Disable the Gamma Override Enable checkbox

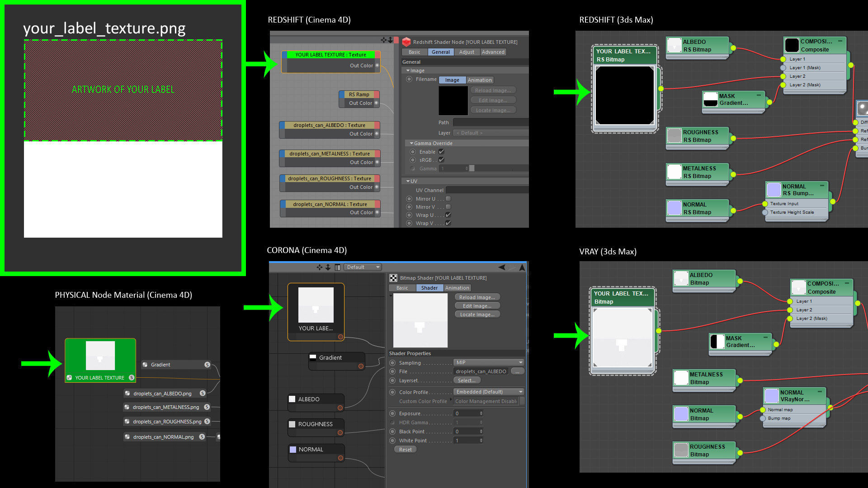click(441, 152)
